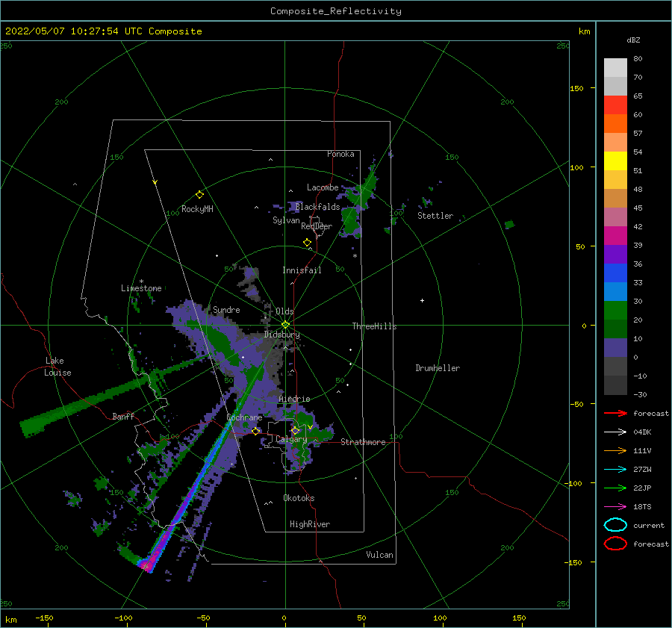Click the Ponoka city label
The image size is (672, 628).
click(340, 154)
